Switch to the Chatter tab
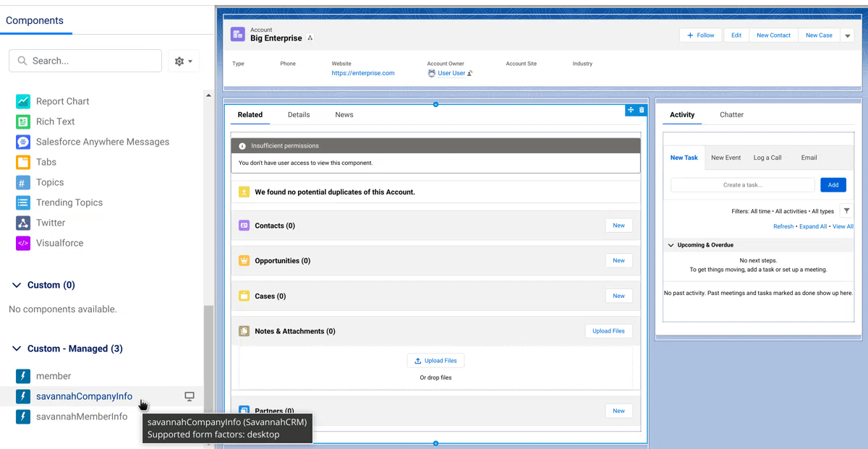This screenshot has width=868, height=449. (x=731, y=115)
